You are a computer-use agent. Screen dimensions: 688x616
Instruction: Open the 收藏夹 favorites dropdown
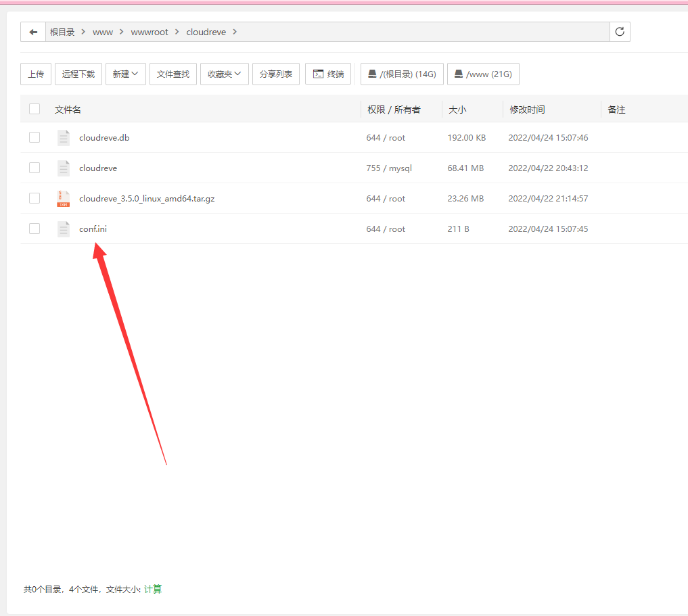pyautogui.click(x=225, y=74)
